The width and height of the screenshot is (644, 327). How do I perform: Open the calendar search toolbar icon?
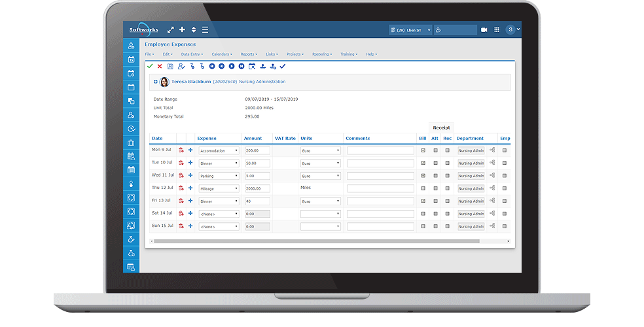click(x=252, y=66)
